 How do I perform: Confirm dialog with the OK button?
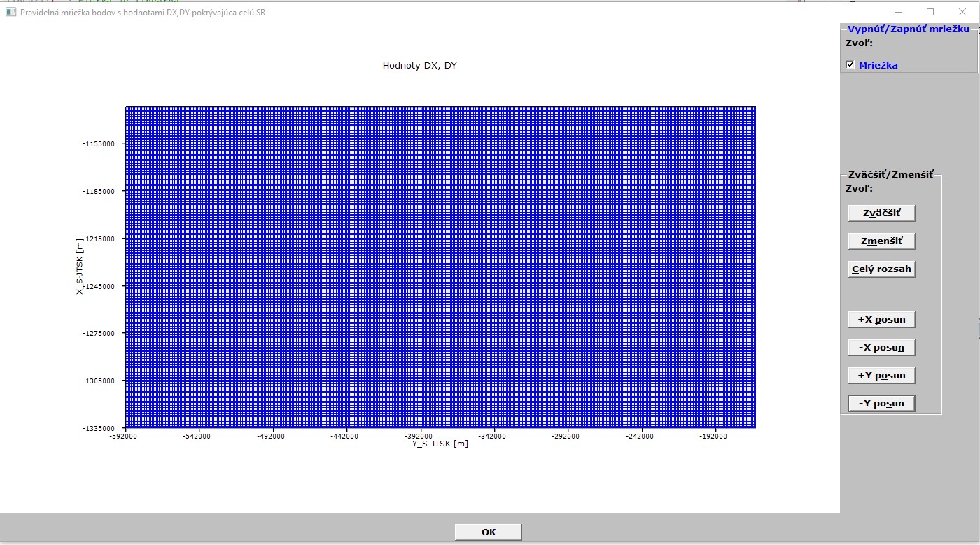click(488, 532)
